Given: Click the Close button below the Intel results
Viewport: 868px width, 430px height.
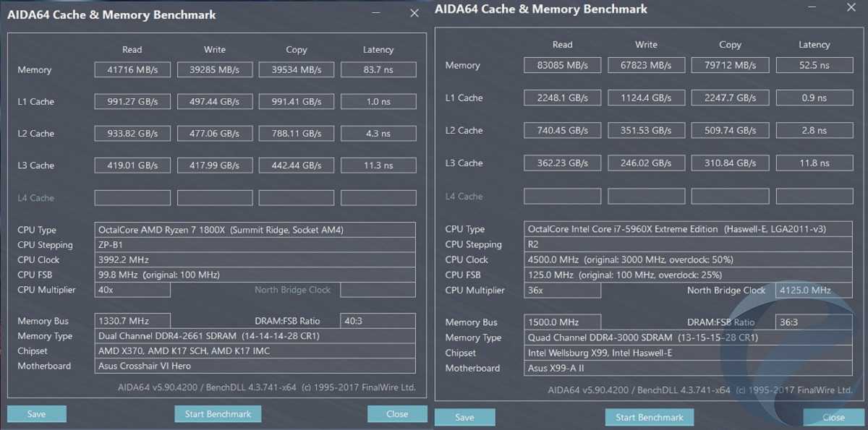Looking at the screenshot, I should [x=833, y=417].
